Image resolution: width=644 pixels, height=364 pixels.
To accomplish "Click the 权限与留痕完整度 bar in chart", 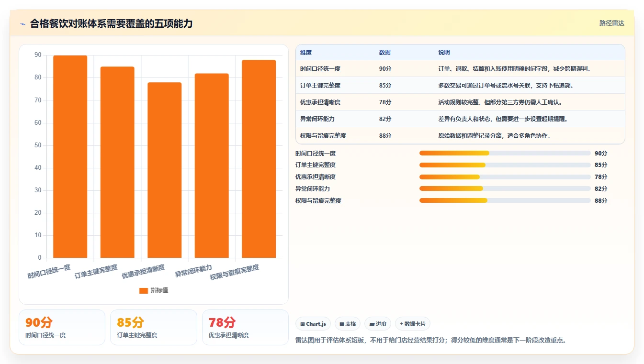I will tap(259, 159).
